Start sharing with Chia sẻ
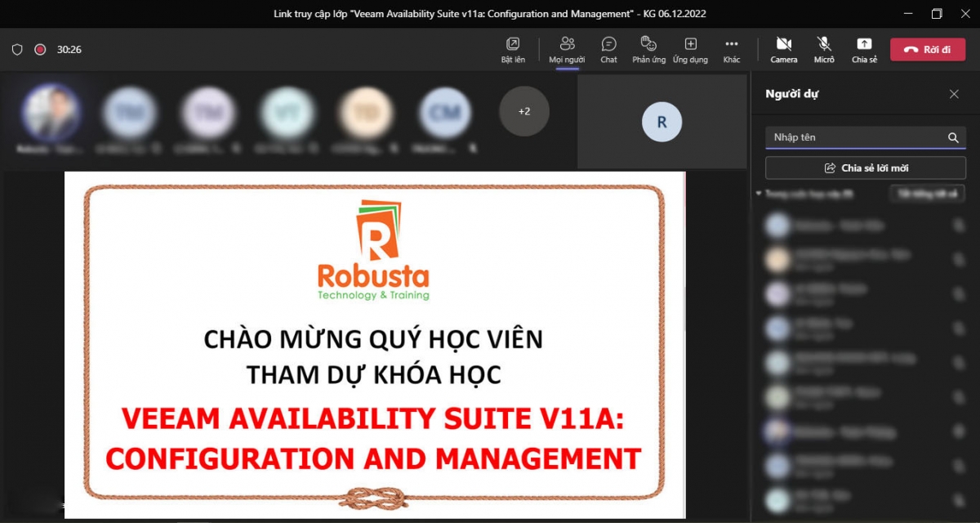 [864, 49]
